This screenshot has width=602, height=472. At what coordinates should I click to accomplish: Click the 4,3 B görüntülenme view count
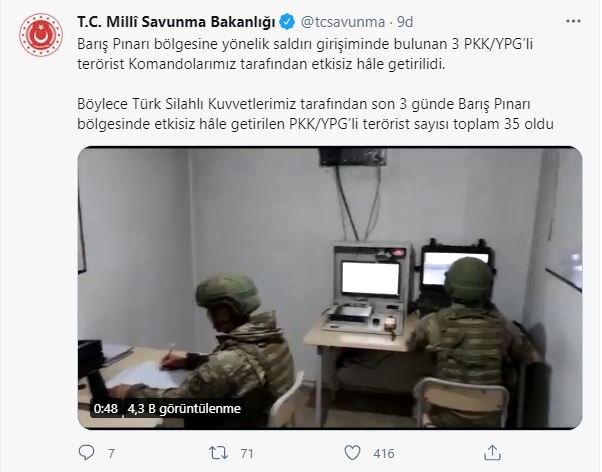coord(184,408)
